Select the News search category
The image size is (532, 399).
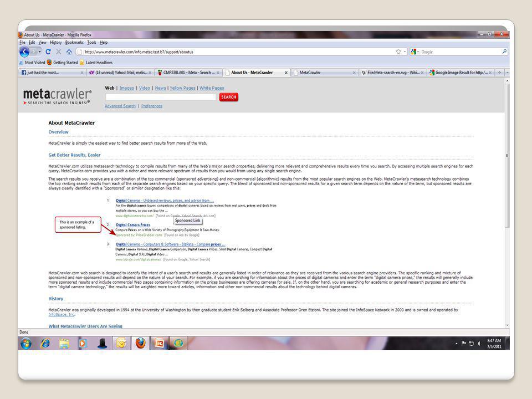point(161,88)
